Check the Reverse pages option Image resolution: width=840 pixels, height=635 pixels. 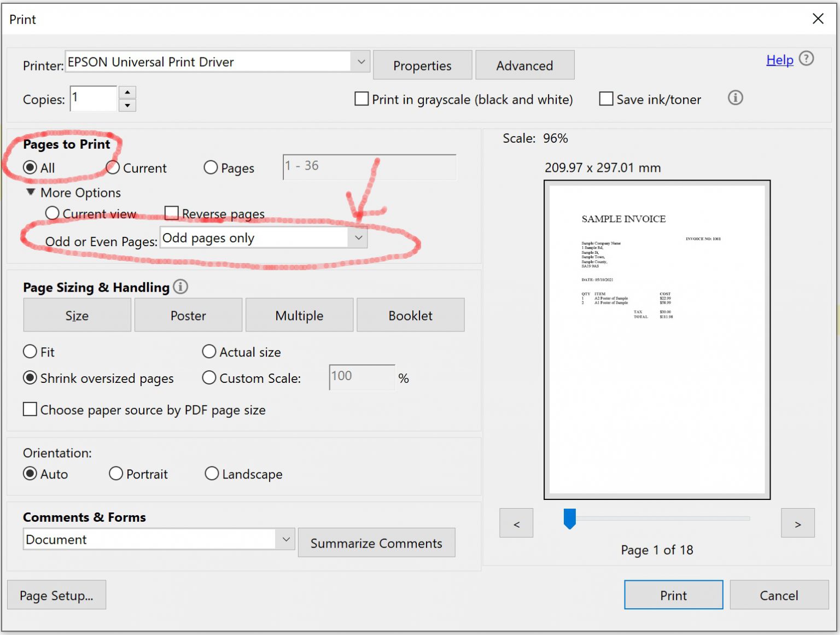(x=171, y=213)
